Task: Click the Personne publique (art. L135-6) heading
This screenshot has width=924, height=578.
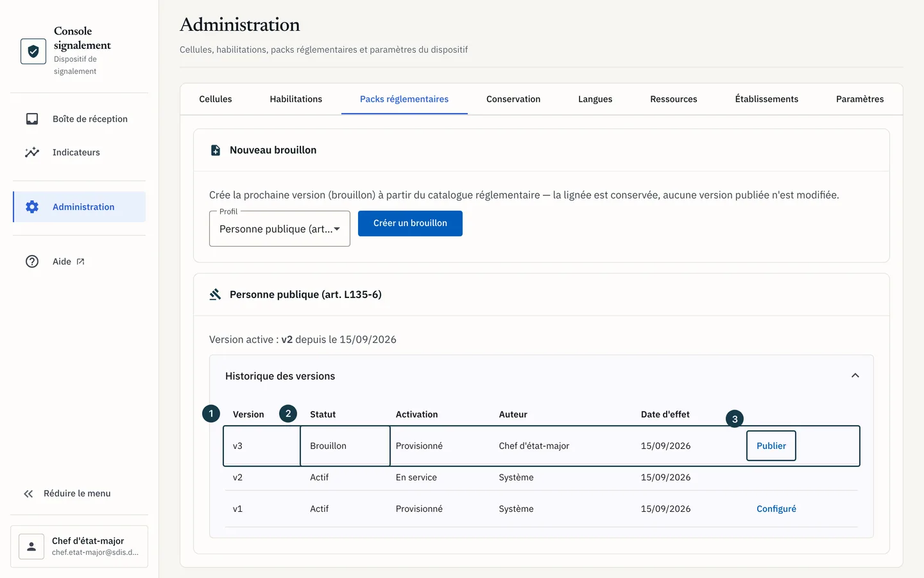Action: (305, 294)
